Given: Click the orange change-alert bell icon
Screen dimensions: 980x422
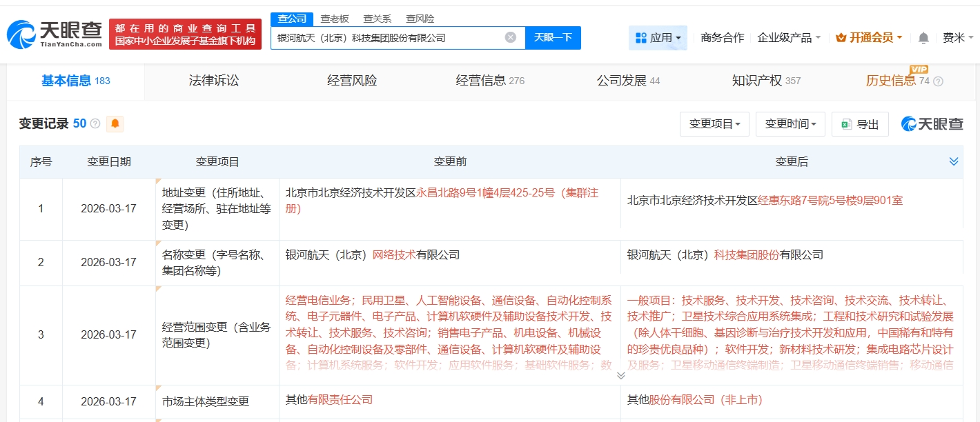Looking at the screenshot, I should (x=115, y=123).
